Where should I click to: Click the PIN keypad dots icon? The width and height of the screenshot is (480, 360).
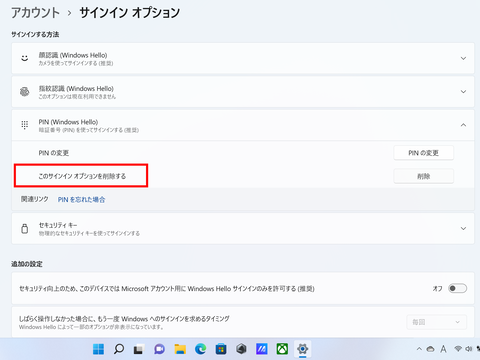tap(24, 125)
